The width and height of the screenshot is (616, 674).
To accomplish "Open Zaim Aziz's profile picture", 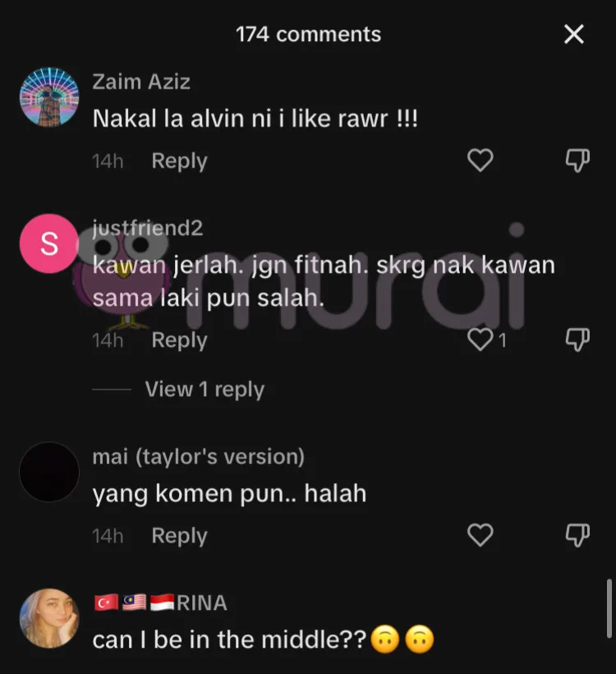I will tap(49, 97).
